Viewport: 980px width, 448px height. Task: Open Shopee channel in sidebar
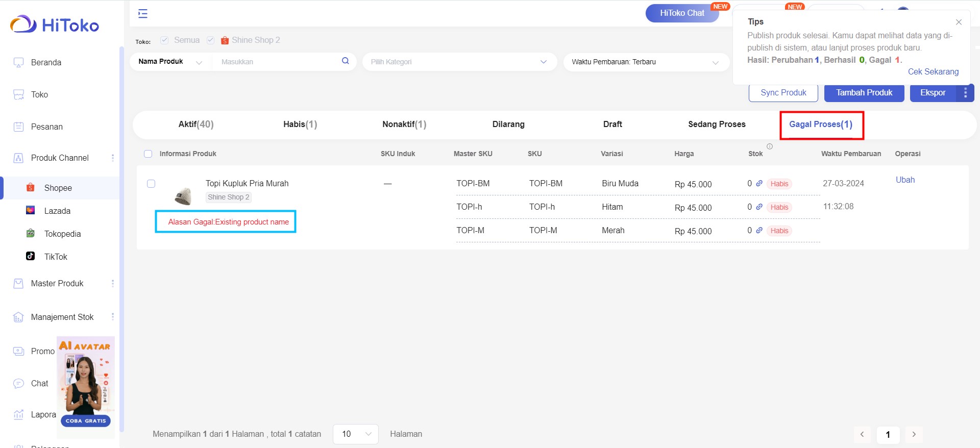[x=58, y=188]
